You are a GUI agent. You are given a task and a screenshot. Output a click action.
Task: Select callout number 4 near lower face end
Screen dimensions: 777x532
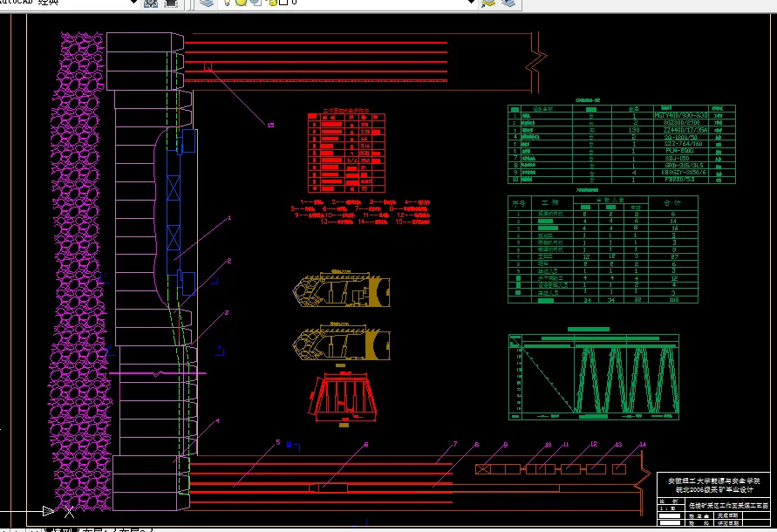pos(217,421)
